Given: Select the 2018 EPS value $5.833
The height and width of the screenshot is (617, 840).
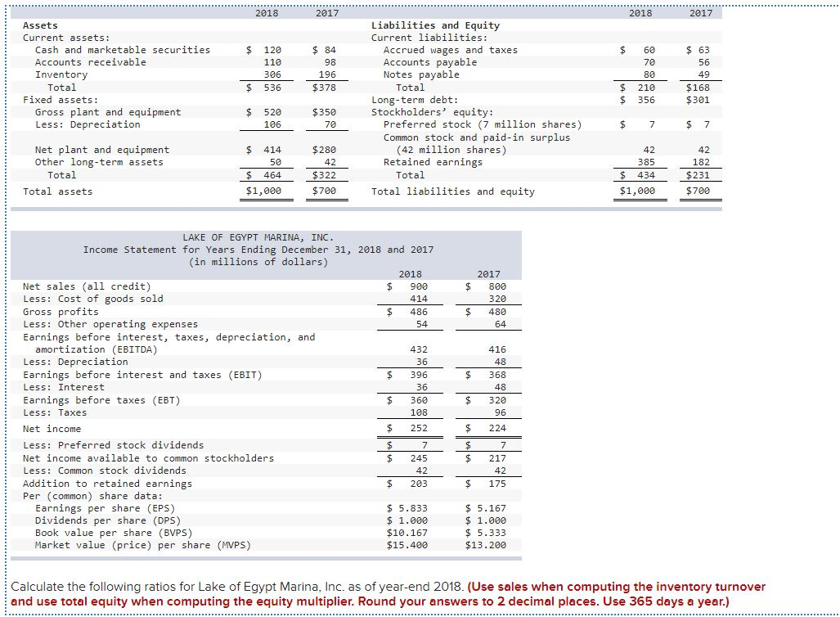Looking at the screenshot, I should pos(407,508).
